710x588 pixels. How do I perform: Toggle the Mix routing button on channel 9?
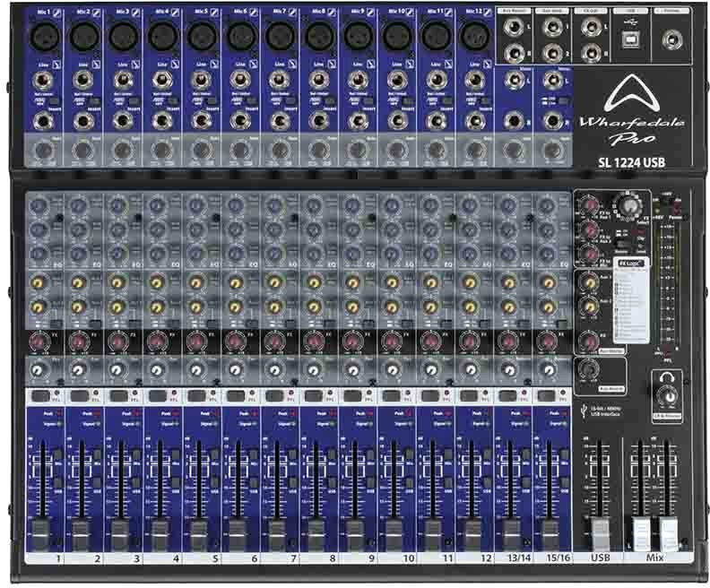pos(370,454)
